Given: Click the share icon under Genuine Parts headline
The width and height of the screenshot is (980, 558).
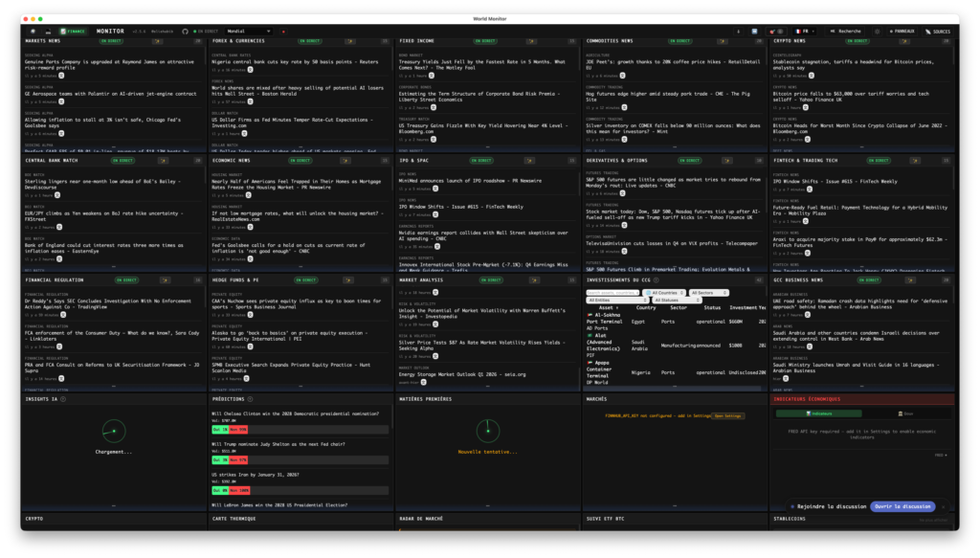Looking at the screenshot, I should pos(59,75).
